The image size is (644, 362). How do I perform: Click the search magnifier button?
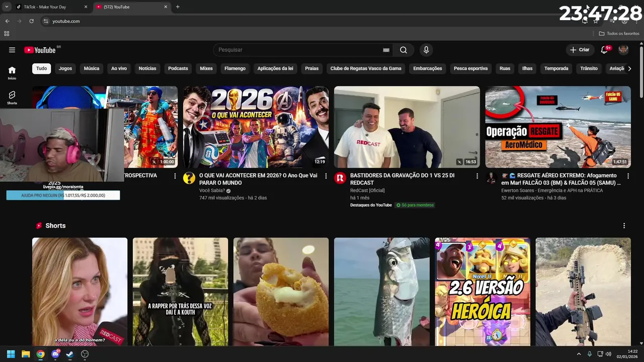point(404,50)
